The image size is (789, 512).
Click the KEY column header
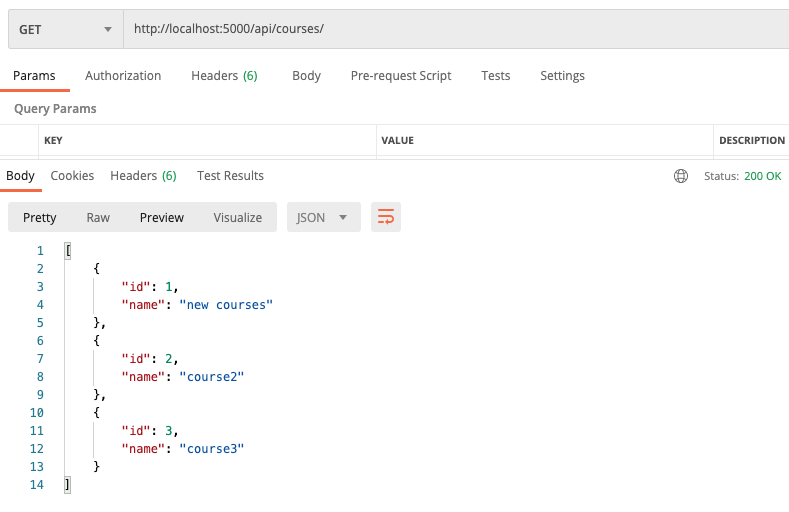click(53, 140)
